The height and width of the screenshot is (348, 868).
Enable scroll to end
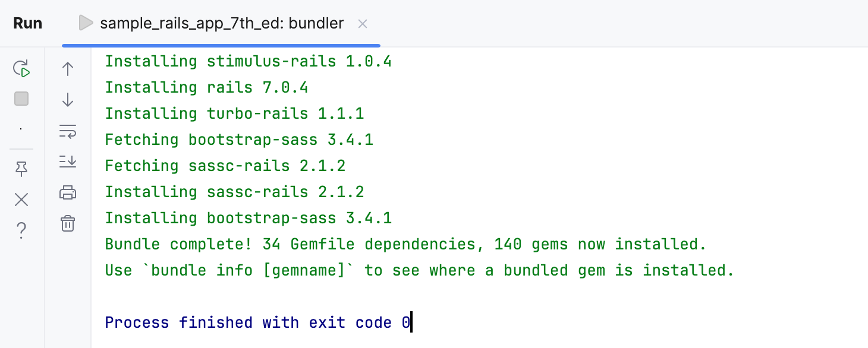click(67, 161)
